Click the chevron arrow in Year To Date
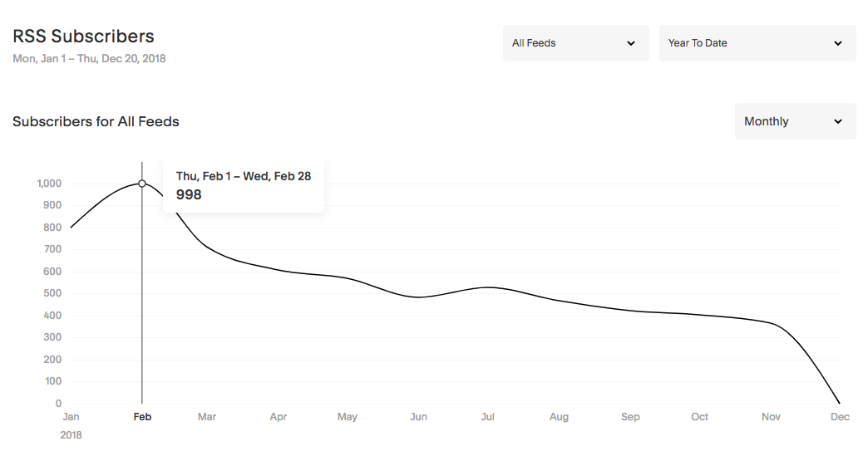This screenshot has width=868, height=461. (838, 43)
